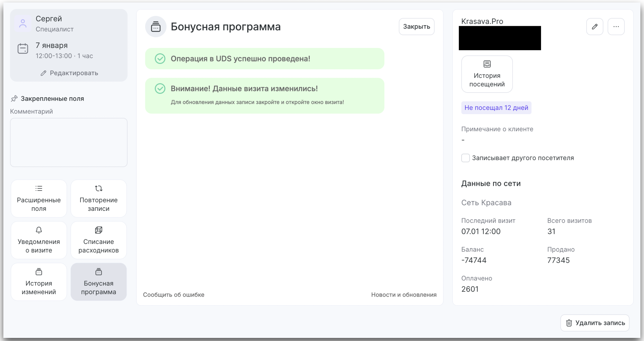This screenshot has height=341, width=644.
Task: Click the paid value 2601
Action: [470, 289]
